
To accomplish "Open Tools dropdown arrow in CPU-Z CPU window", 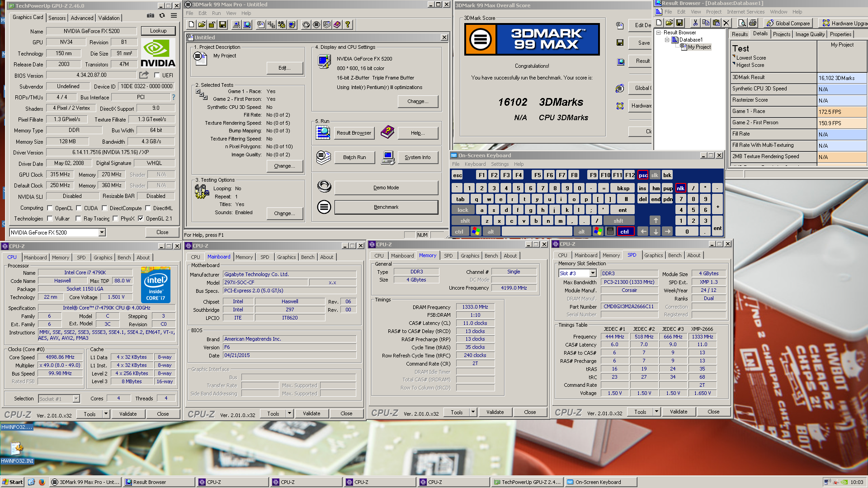I will pos(106,413).
